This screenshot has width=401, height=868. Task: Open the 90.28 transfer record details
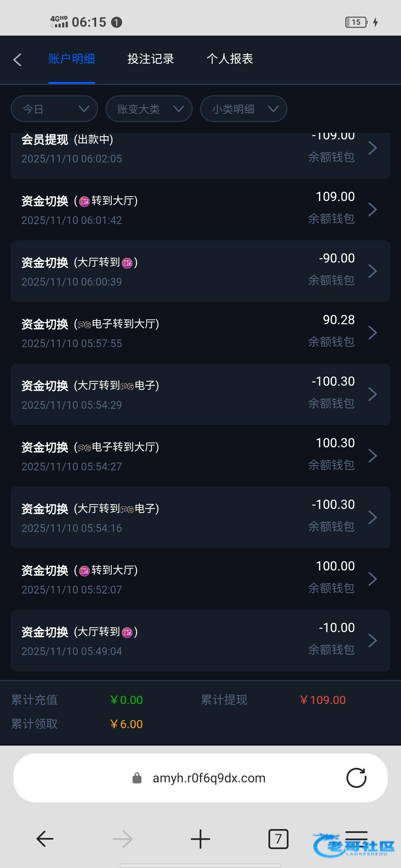click(x=200, y=333)
